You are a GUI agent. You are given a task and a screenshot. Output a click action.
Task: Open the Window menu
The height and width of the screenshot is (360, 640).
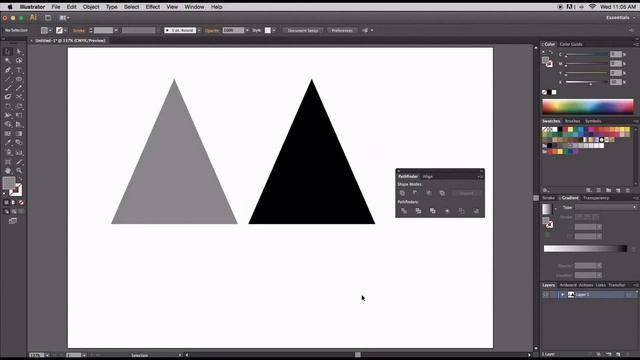[194, 7]
